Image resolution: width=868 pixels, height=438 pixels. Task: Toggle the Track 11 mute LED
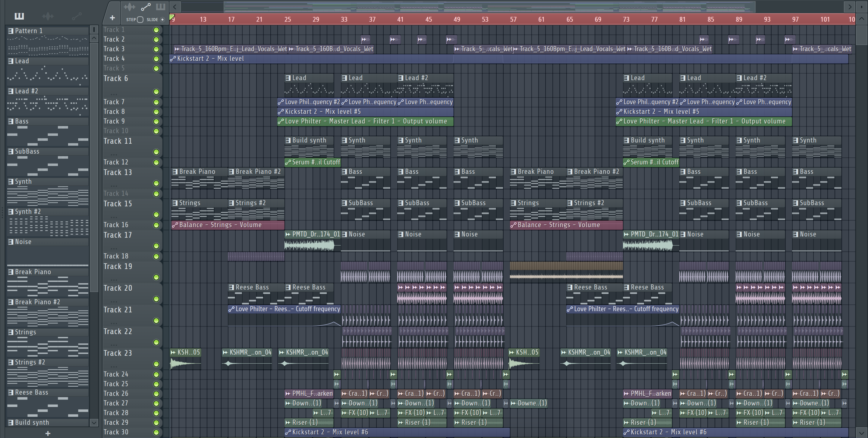point(156,152)
